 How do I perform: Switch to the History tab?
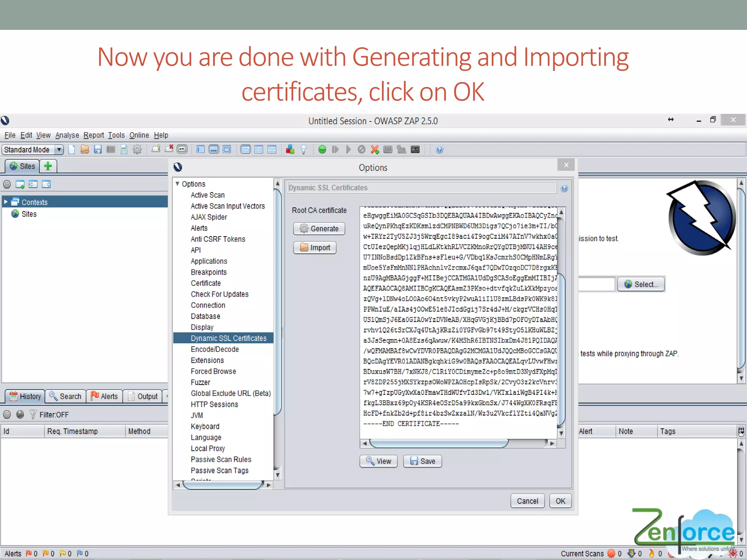pyautogui.click(x=25, y=396)
